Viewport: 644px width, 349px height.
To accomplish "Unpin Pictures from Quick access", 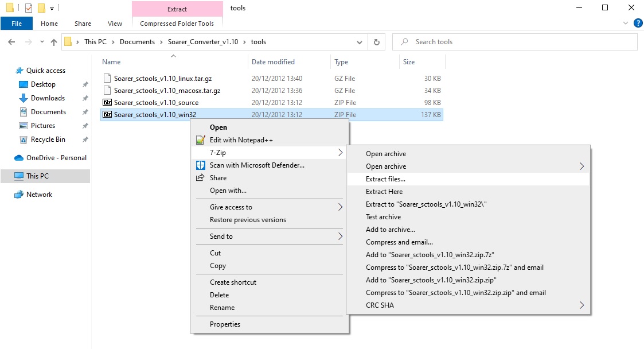I will point(85,126).
